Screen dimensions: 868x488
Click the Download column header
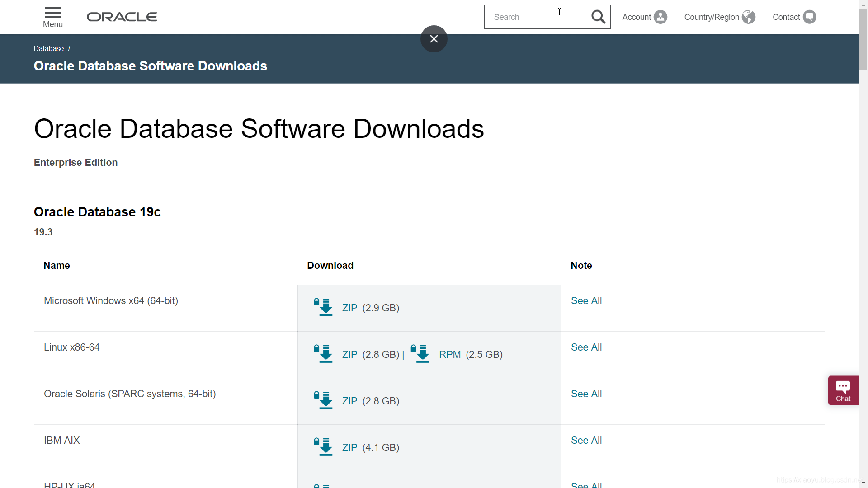(x=330, y=266)
